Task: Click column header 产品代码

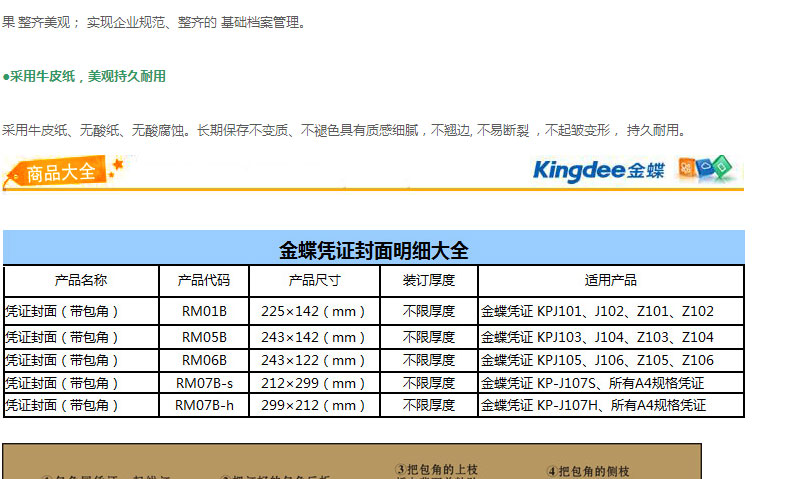Action: 203,280
